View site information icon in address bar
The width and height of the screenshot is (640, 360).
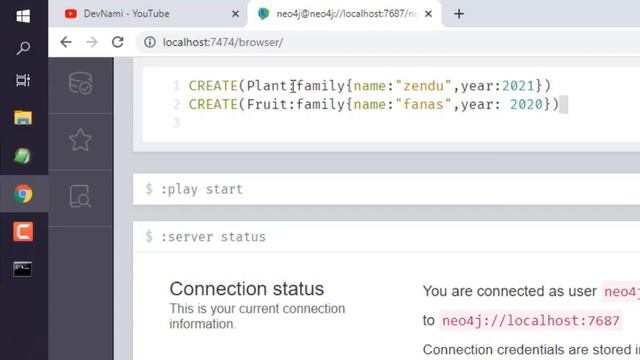(x=150, y=42)
